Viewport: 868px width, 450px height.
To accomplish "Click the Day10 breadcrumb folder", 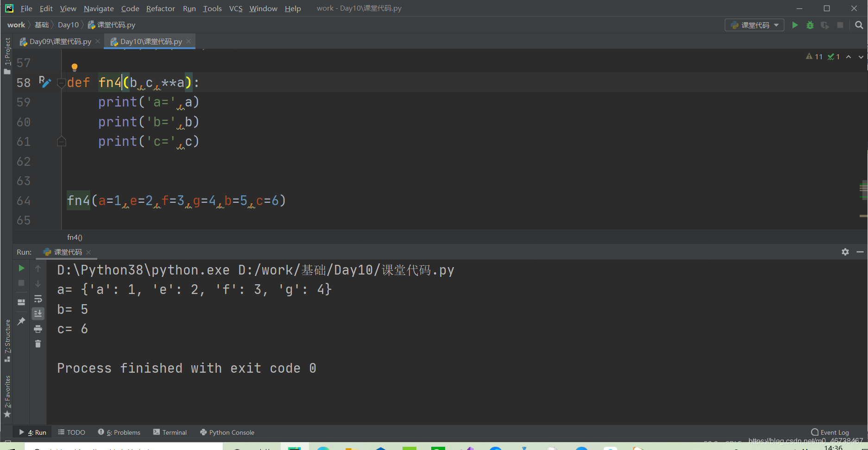I will [68, 25].
